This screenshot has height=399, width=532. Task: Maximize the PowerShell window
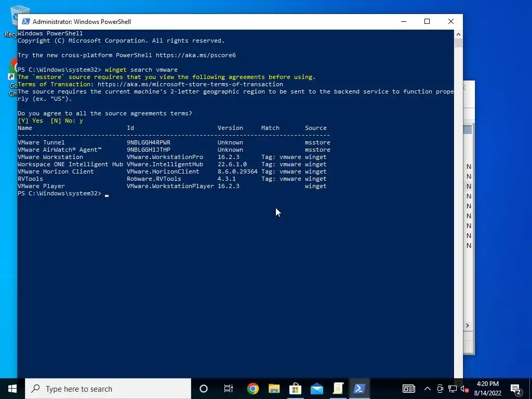pyautogui.click(x=427, y=21)
